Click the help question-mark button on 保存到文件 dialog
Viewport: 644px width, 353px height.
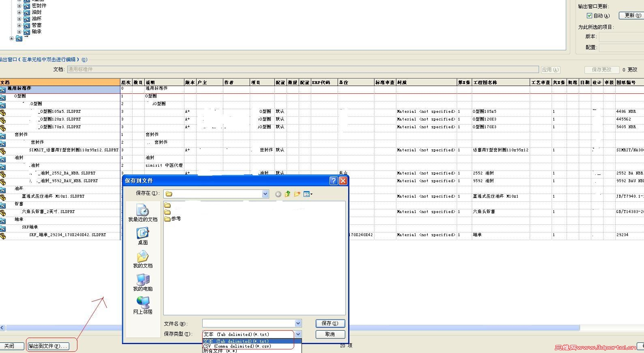(x=334, y=181)
